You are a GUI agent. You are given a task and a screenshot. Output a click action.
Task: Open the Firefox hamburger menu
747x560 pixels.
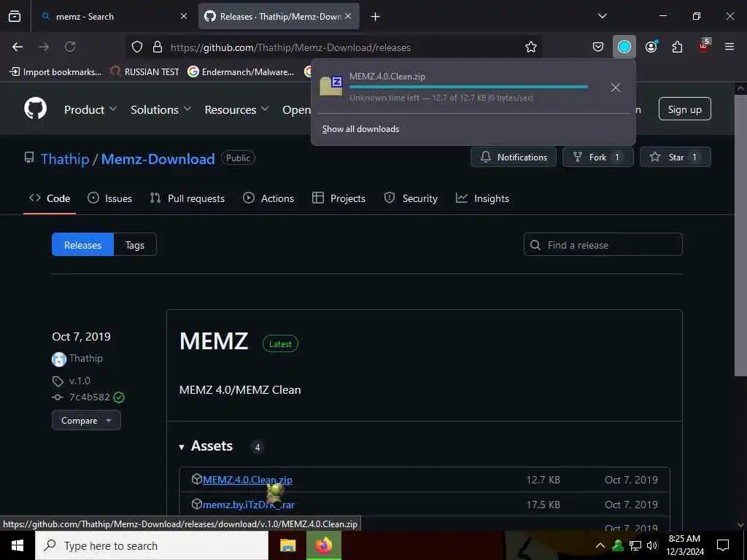click(729, 47)
